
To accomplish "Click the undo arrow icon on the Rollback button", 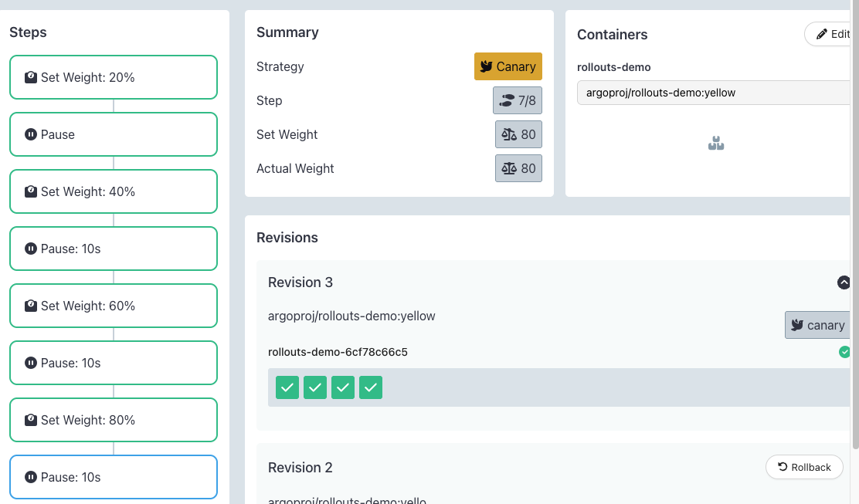I will click(783, 467).
